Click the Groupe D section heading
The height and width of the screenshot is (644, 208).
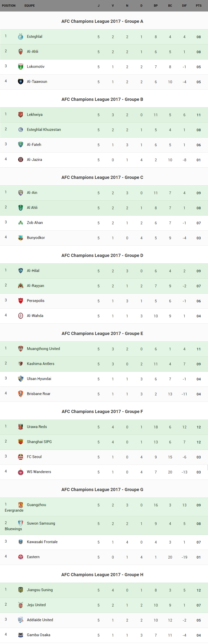click(102, 255)
